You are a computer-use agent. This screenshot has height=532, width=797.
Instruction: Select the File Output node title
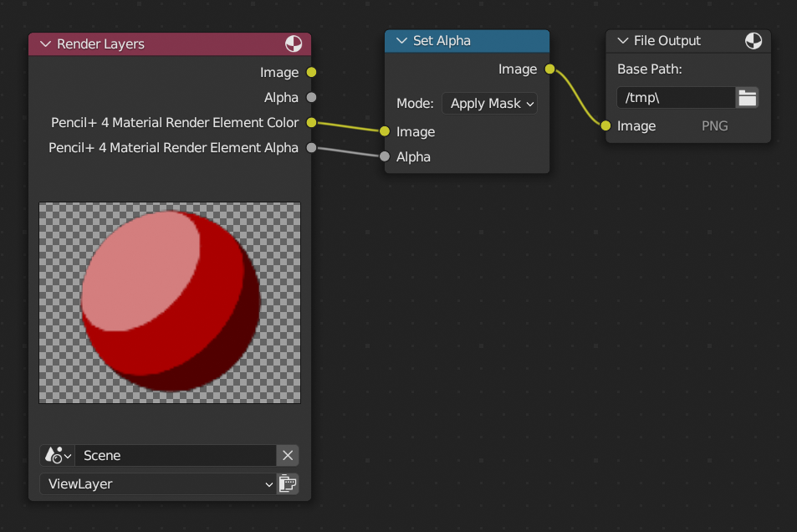667,41
